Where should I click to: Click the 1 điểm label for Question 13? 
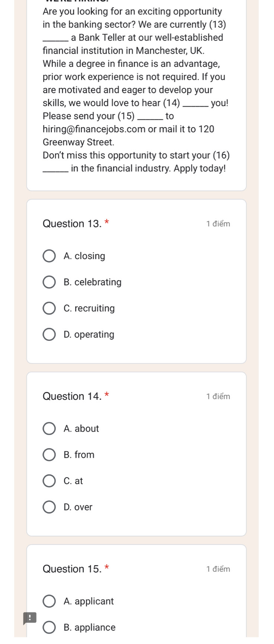pos(218,224)
